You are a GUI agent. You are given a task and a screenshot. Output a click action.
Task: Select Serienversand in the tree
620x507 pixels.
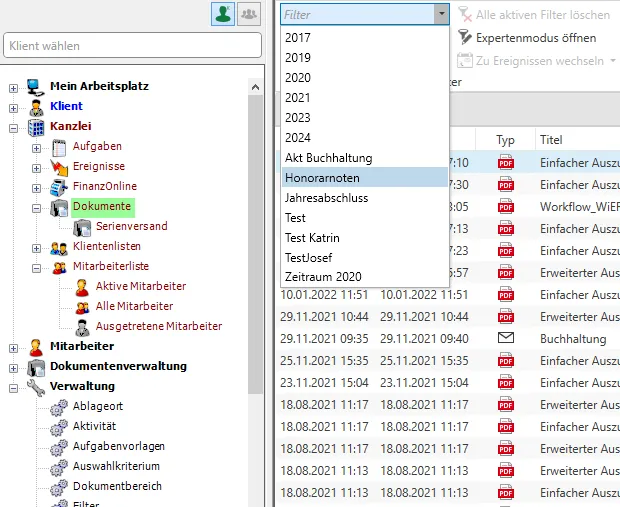pos(132,226)
